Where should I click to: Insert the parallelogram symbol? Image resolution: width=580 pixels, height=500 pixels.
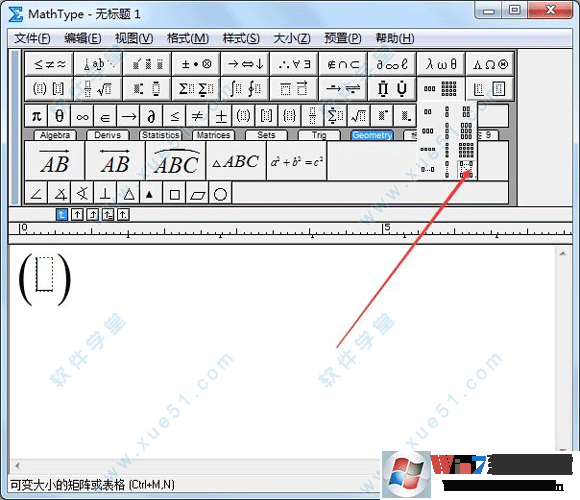[x=198, y=193]
